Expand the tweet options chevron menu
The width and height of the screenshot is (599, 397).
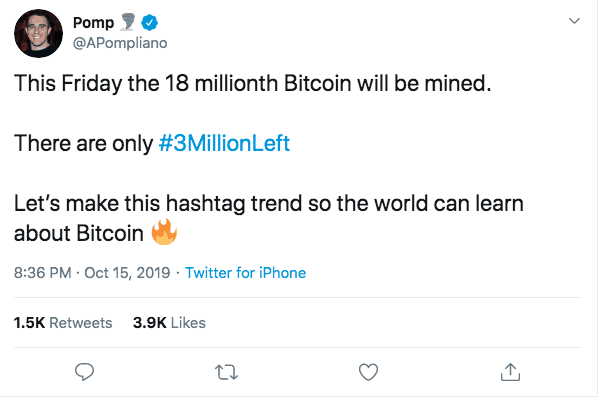pos(574,21)
